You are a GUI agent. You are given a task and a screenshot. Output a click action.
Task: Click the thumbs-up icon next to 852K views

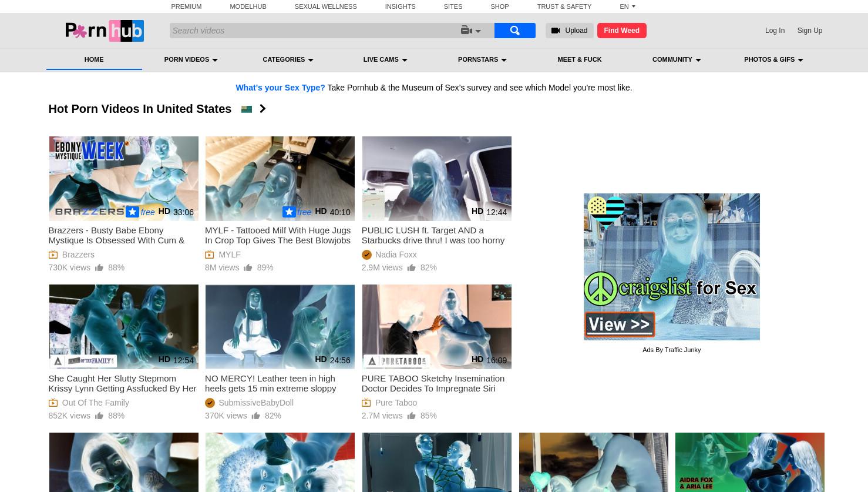click(x=99, y=416)
